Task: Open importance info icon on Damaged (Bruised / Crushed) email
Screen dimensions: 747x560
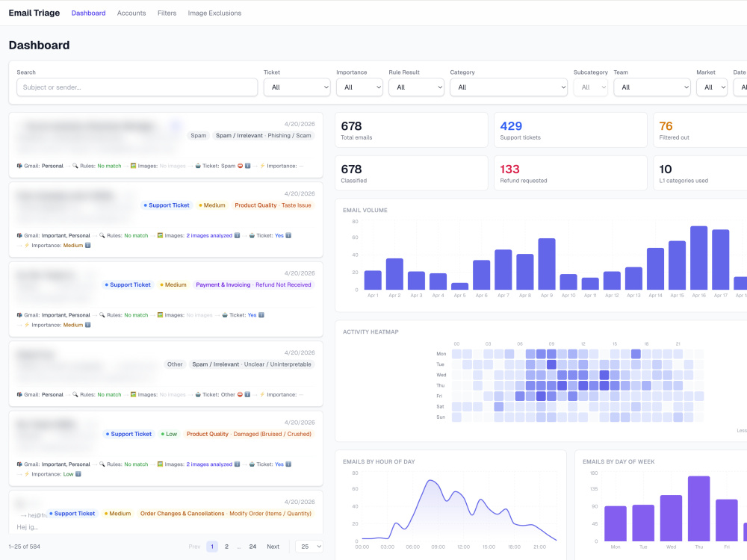Action: [78, 474]
